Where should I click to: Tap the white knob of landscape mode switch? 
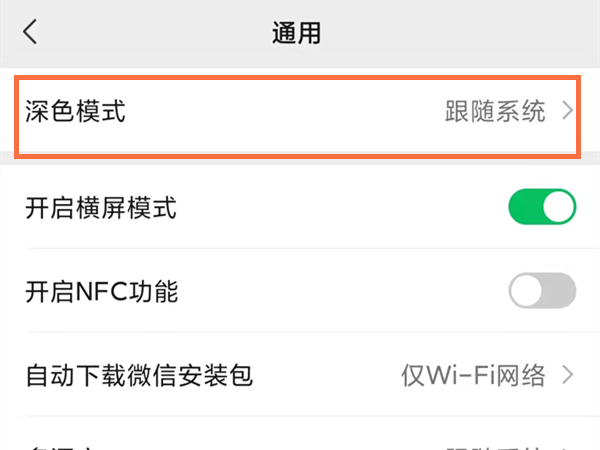coord(558,208)
